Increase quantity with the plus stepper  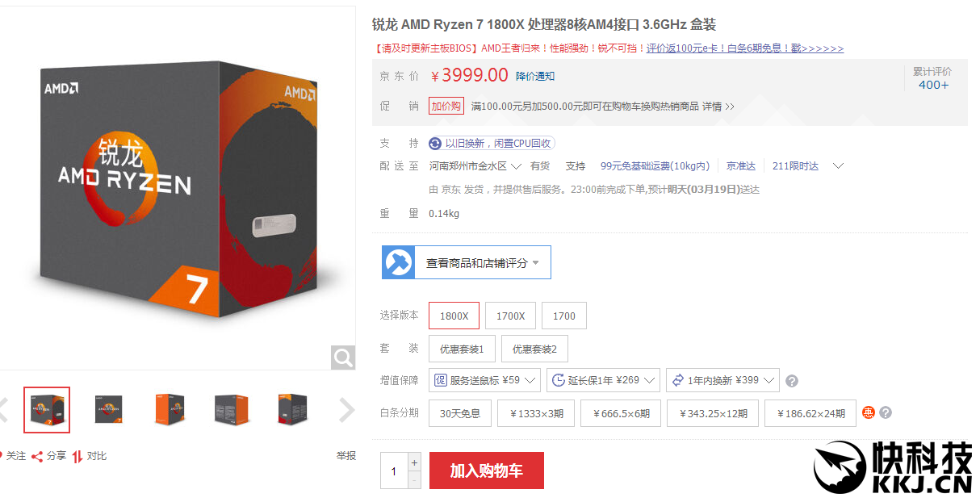pos(414,462)
